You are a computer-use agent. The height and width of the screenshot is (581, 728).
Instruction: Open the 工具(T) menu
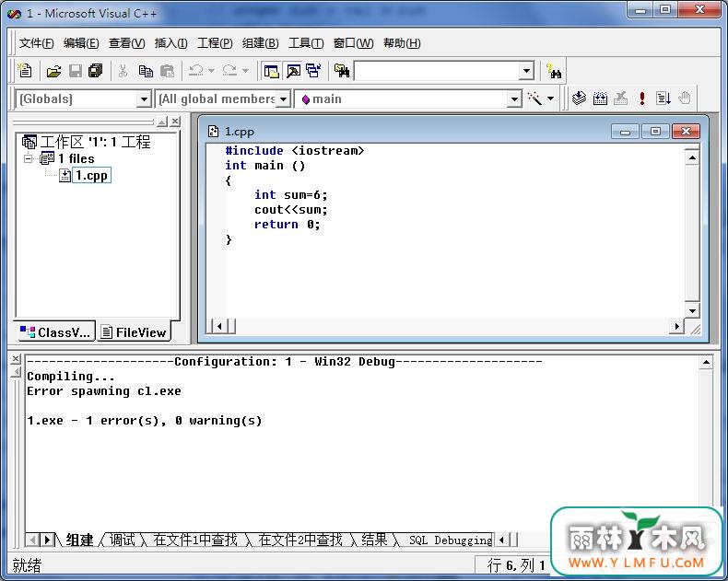(306, 43)
